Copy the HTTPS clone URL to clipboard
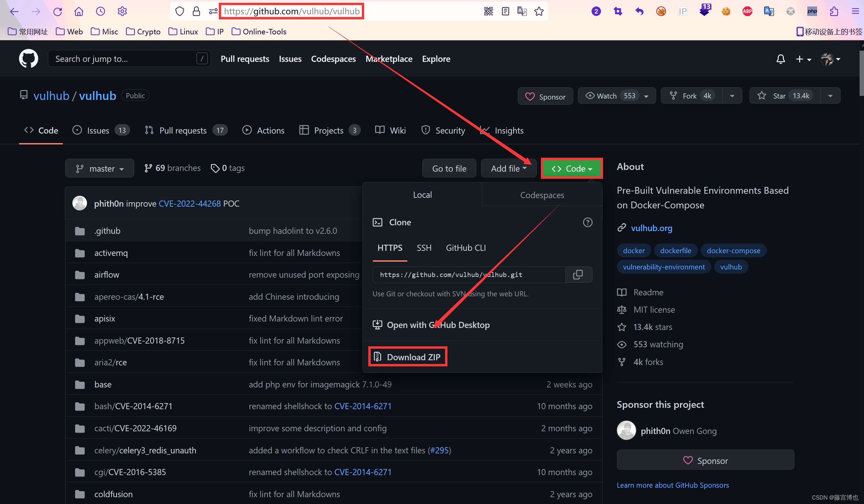Viewport: 864px width, 504px height. pos(578,275)
